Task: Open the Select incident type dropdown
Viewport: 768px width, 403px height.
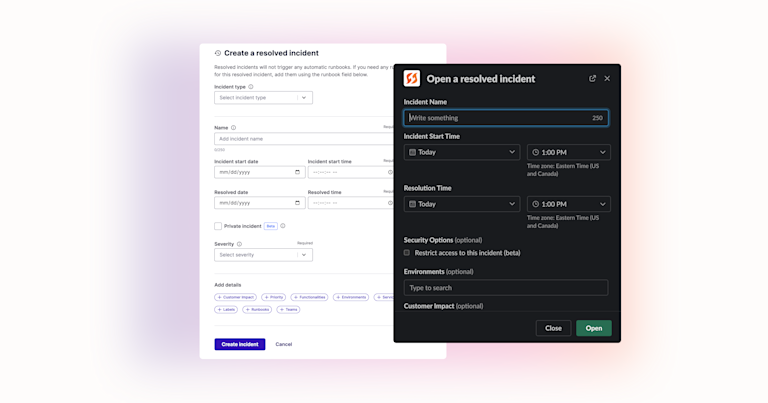Action: [263, 97]
